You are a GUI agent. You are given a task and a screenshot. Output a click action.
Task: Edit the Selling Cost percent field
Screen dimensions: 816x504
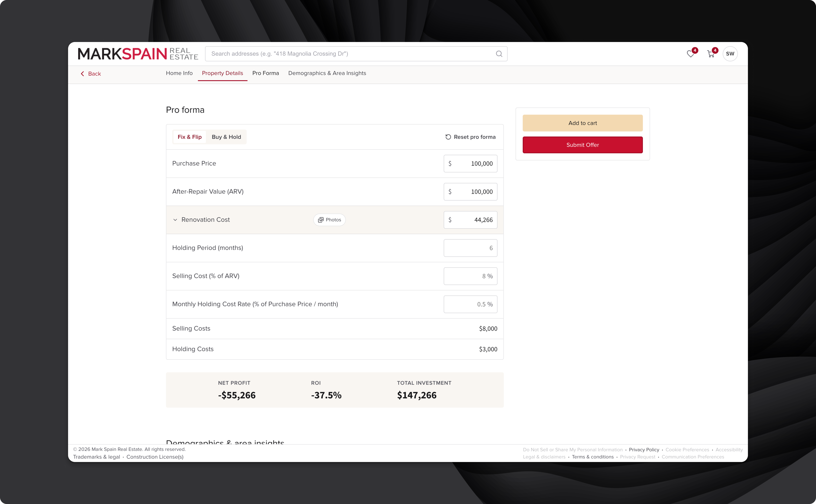point(470,276)
